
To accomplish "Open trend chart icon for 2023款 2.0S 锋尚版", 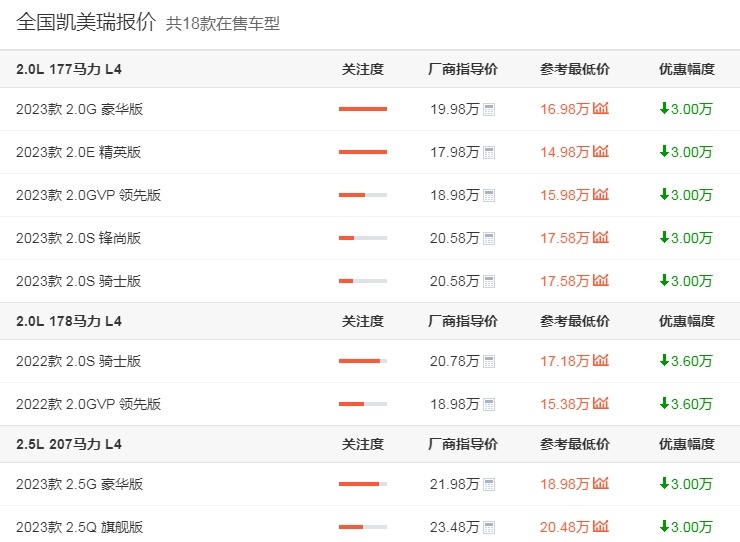I will [x=601, y=237].
